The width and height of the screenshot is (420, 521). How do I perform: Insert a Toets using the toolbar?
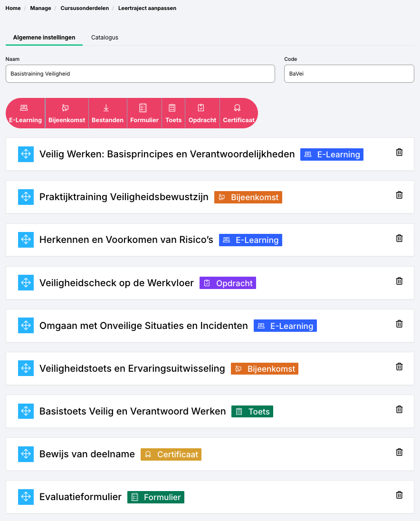173,114
